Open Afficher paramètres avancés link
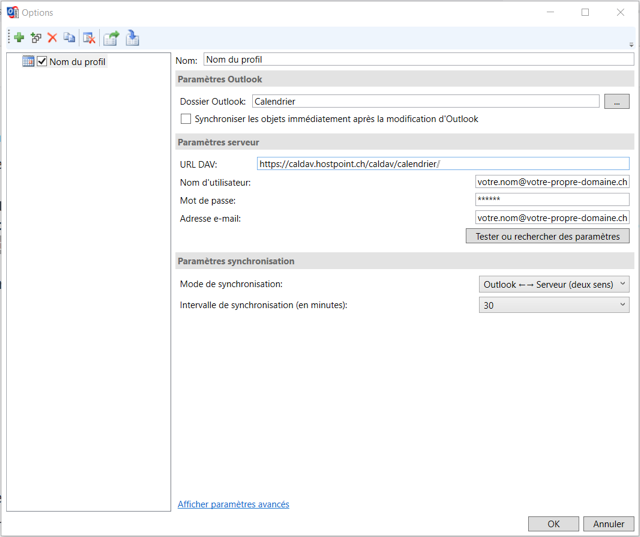640x537 pixels. (x=233, y=504)
